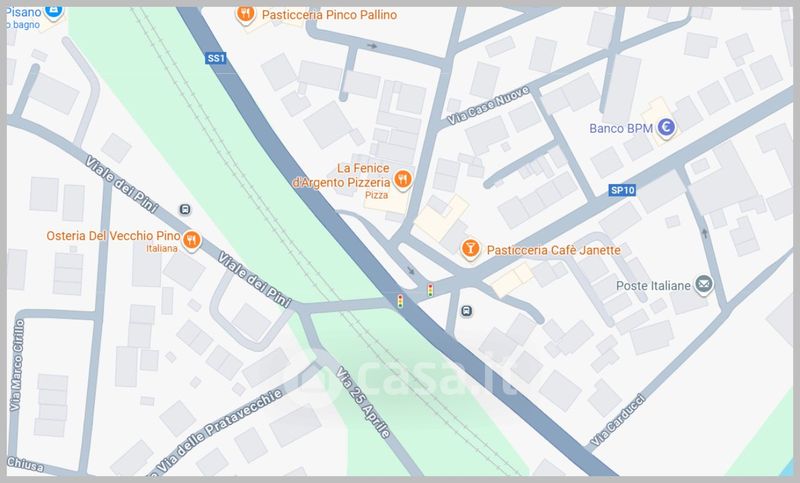The height and width of the screenshot is (483, 800).
Task: Select the SS1 road shield badge
Action: tap(216, 58)
